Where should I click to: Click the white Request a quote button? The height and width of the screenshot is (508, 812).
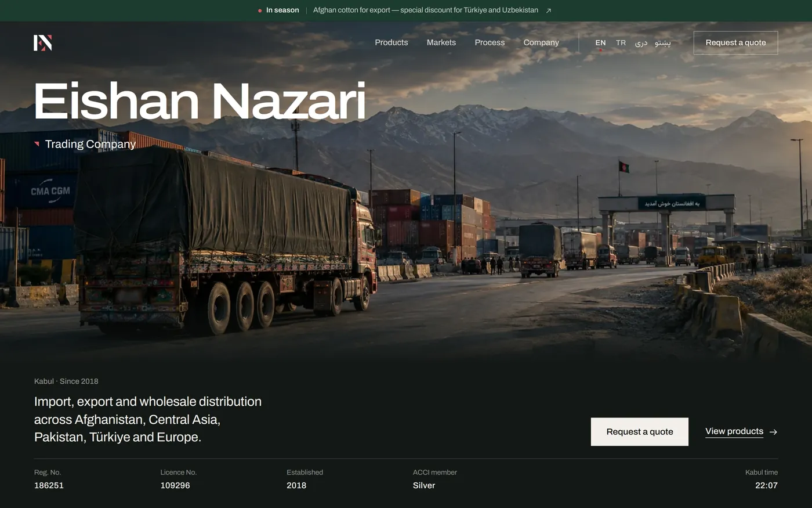pos(640,432)
